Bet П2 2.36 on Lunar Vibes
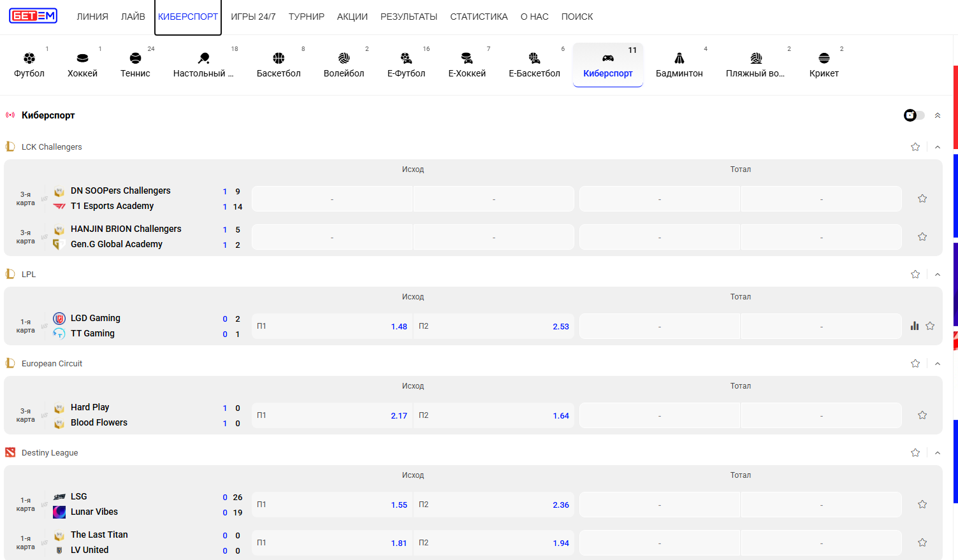The height and width of the screenshot is (560, 958). click(494, 505)
